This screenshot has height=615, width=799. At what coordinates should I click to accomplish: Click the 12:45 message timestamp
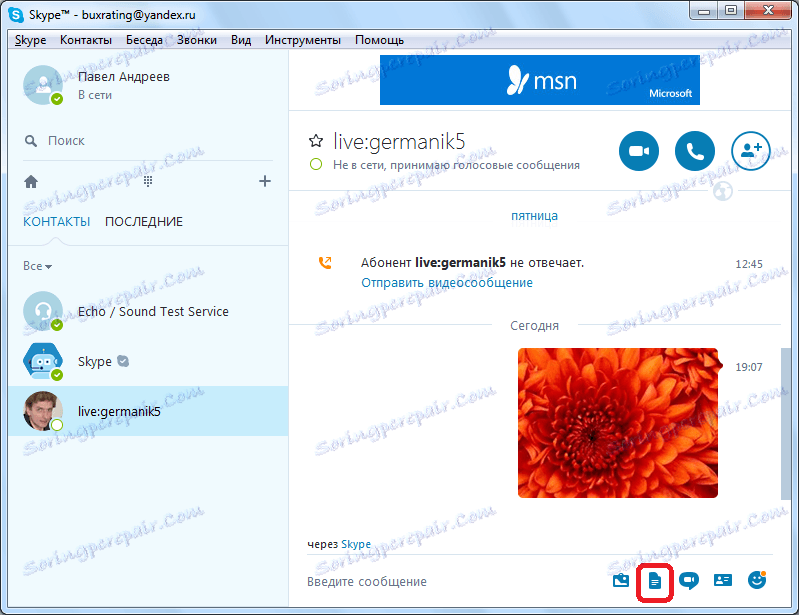pos(749,264)
